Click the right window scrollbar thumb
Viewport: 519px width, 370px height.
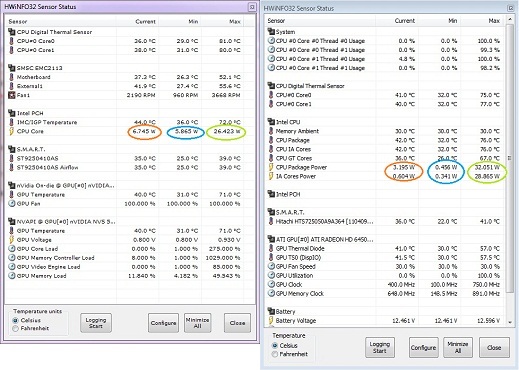[510, 158]
